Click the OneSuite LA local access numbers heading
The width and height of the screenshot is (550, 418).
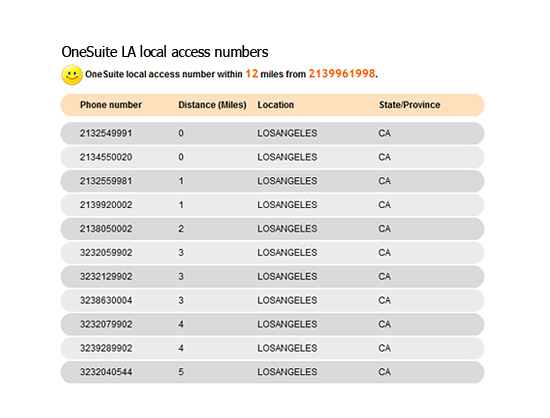pyautogui.click(x=165, y=52)
